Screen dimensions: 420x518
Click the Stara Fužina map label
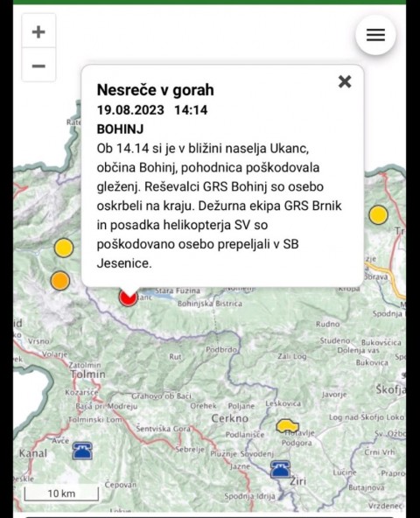pyautogui.click(x=178, y=291)
